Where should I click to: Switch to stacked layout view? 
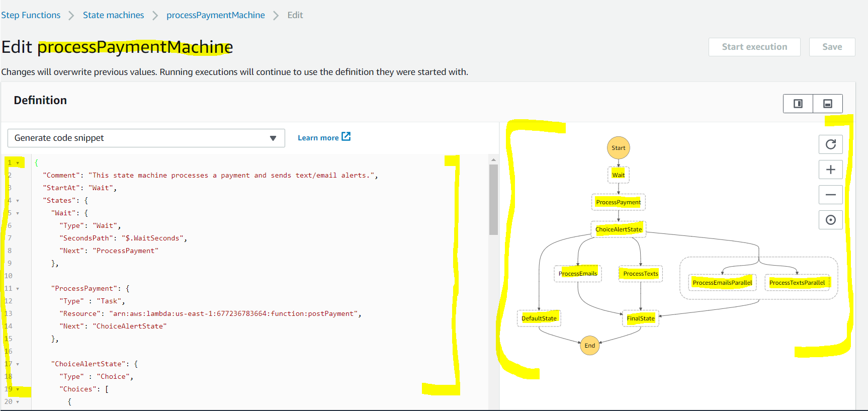click(x=828, y=104)
